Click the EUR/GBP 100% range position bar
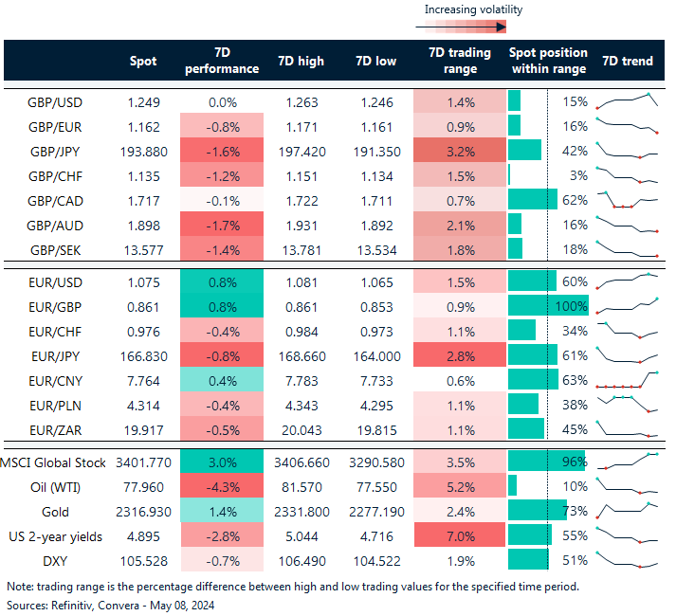The image size is (676, 616). 548,307
